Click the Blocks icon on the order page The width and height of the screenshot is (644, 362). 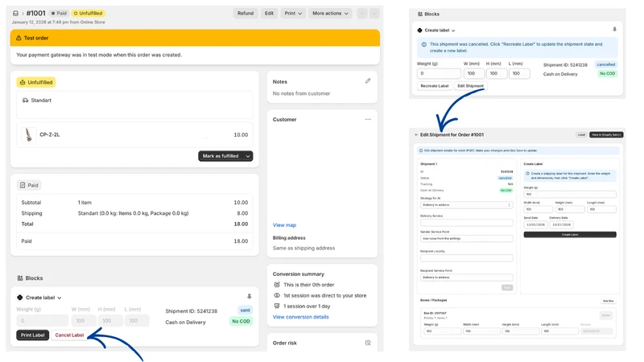[x=19, y=278]
